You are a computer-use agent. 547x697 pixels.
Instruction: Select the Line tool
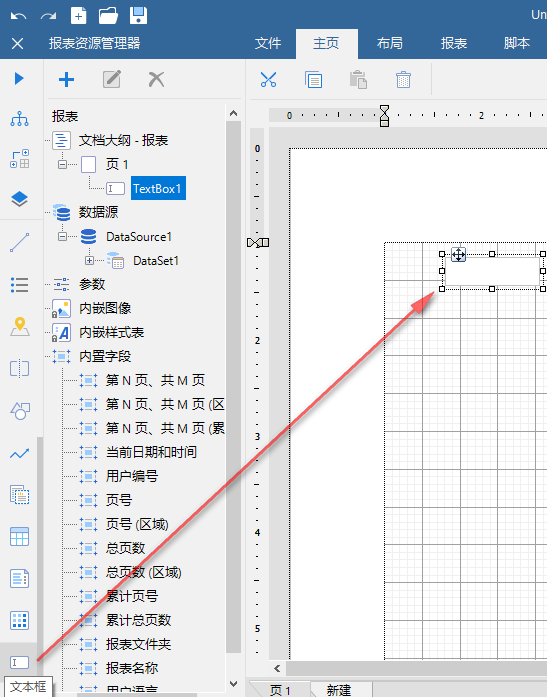20,243
